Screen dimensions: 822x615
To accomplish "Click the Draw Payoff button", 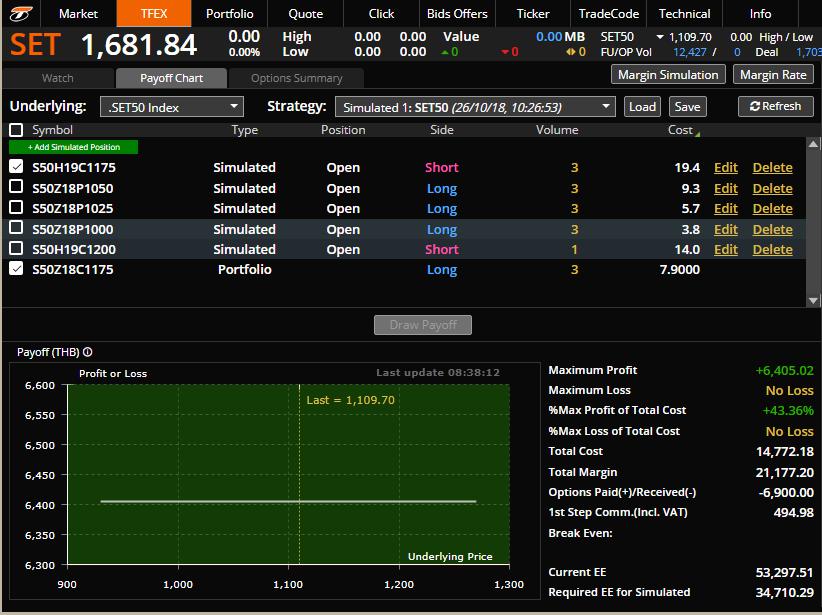I will pos(423,325).
